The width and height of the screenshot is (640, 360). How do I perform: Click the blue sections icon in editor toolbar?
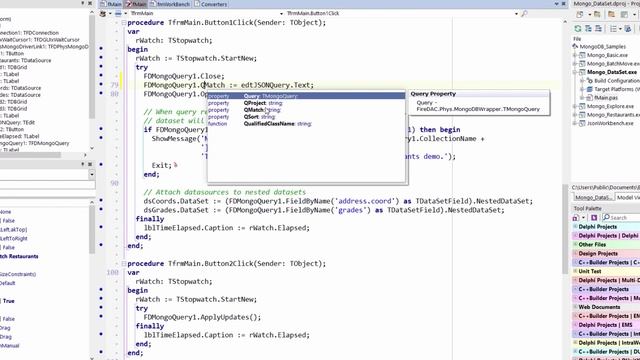pyautogui.click(x=118, y=13)
